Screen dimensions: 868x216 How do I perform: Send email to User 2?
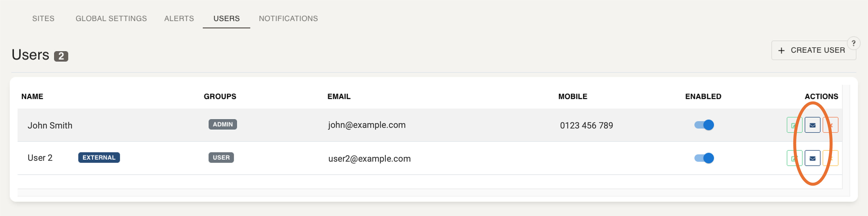coord(812,158)
